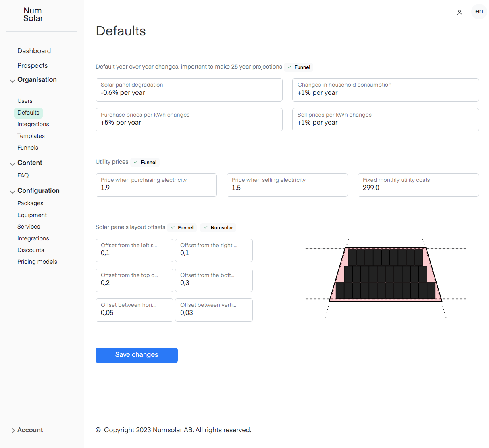489x448 pixels.
Task: Open Users under Organisation
Action: [x=25, y=101]
